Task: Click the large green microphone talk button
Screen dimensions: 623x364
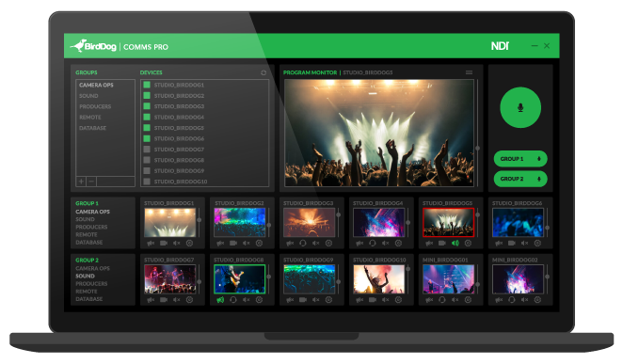Action: [520, 107]
